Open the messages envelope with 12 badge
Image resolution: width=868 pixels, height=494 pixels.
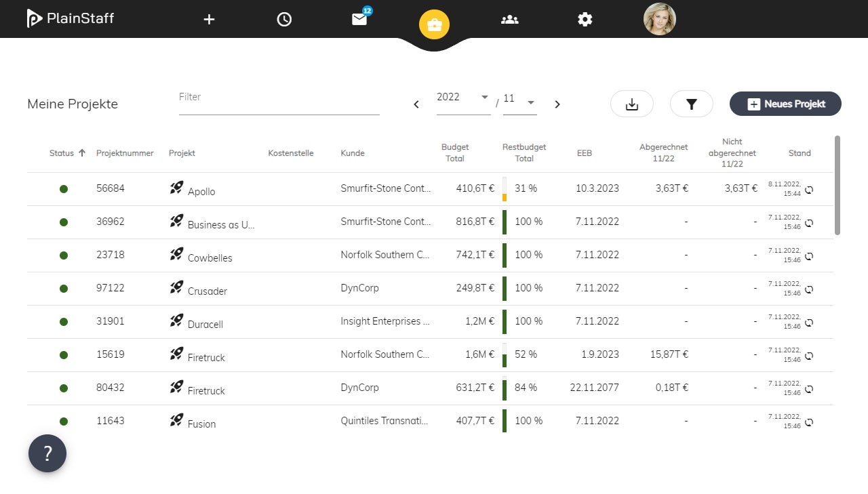click(x=359, y=19)
